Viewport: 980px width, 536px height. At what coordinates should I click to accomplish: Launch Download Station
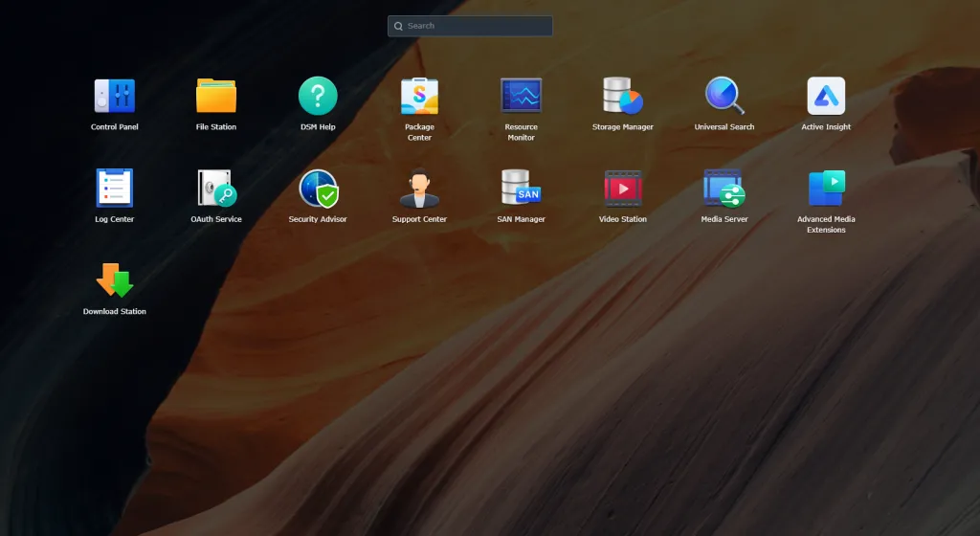(x=115, y=280)
